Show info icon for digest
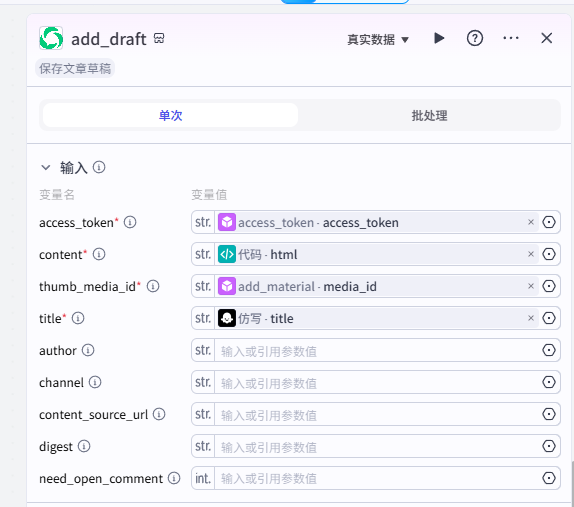574x507 pixels. pyautogui.click(x=84, y=446)
